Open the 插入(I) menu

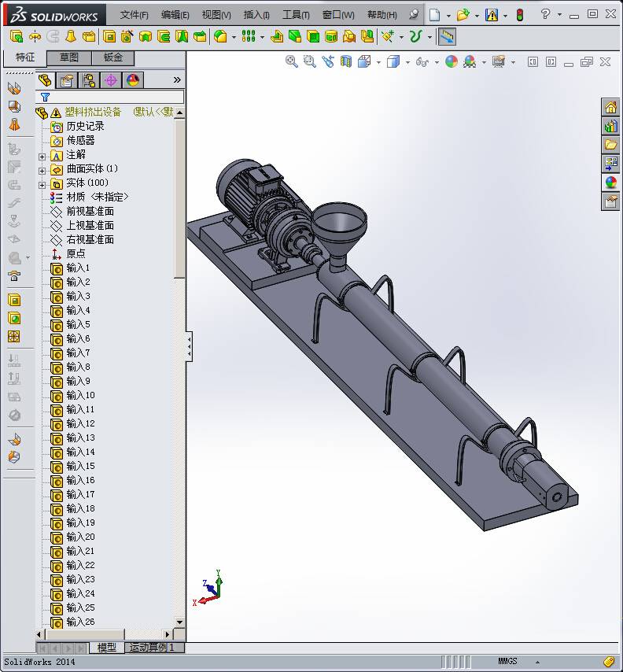tap(256, 15)
